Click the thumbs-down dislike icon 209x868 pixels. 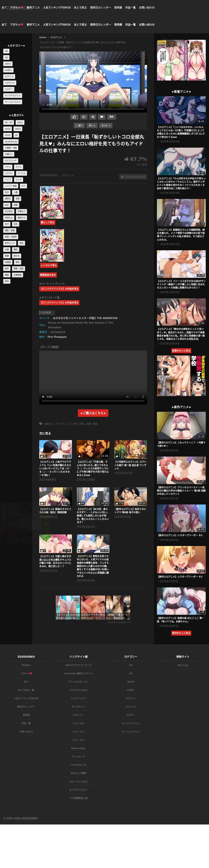click(x=84, y=117)
